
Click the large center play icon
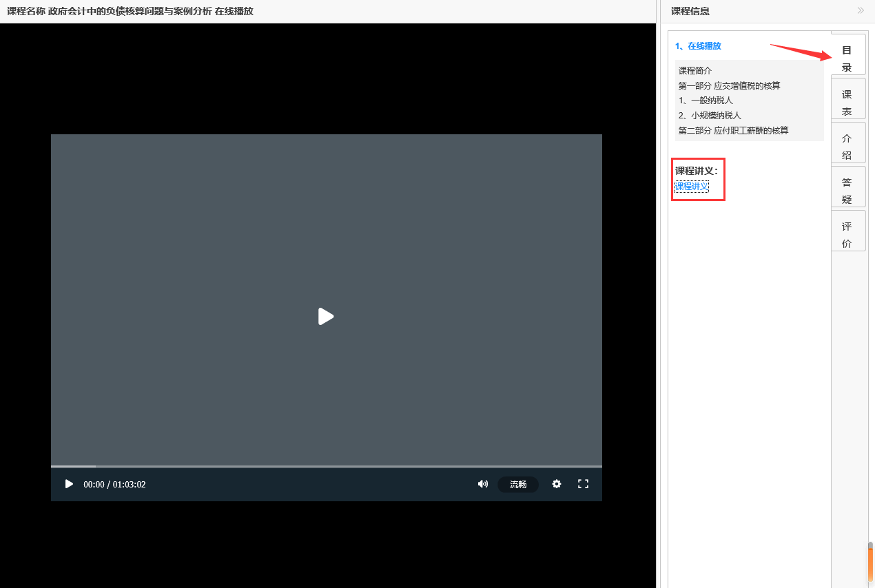pos(326,317)
